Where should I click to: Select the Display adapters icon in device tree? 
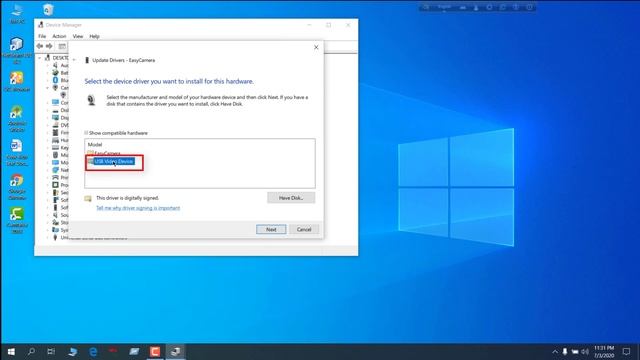click(56, 118)
